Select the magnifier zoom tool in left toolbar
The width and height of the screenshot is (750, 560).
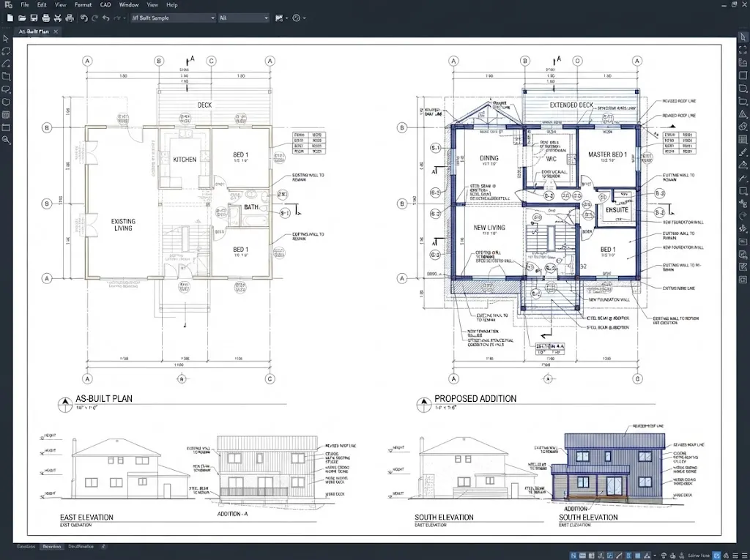pyautogui.click(x=6, y=140)
